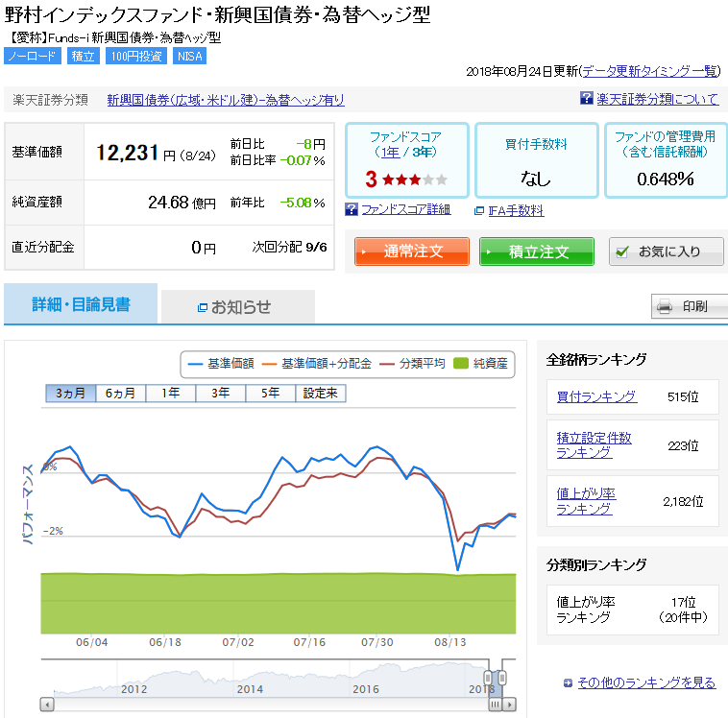Open the お知らせ tab
Screen dimensions: 728x718
point(238,306)
